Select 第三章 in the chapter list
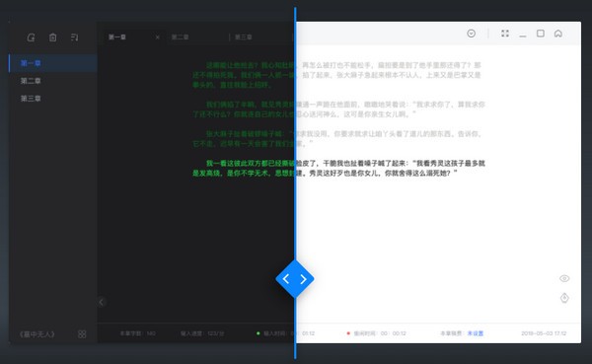The width and height of the screenshot is (592, 364). click(x=53, y=99)
